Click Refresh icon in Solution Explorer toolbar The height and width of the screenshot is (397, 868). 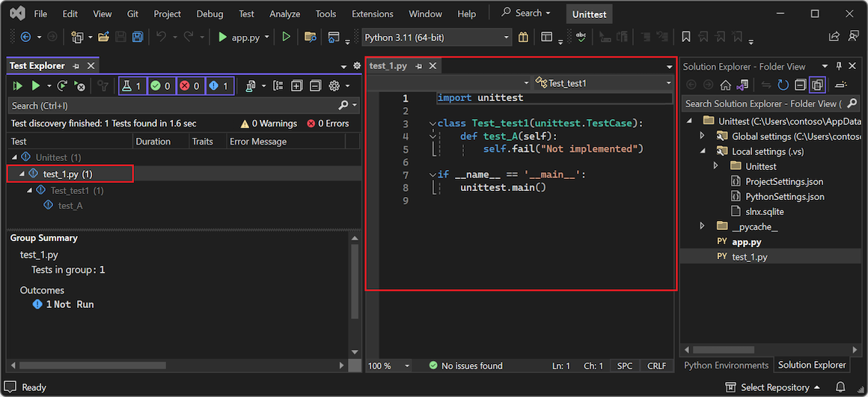[783, 85]
